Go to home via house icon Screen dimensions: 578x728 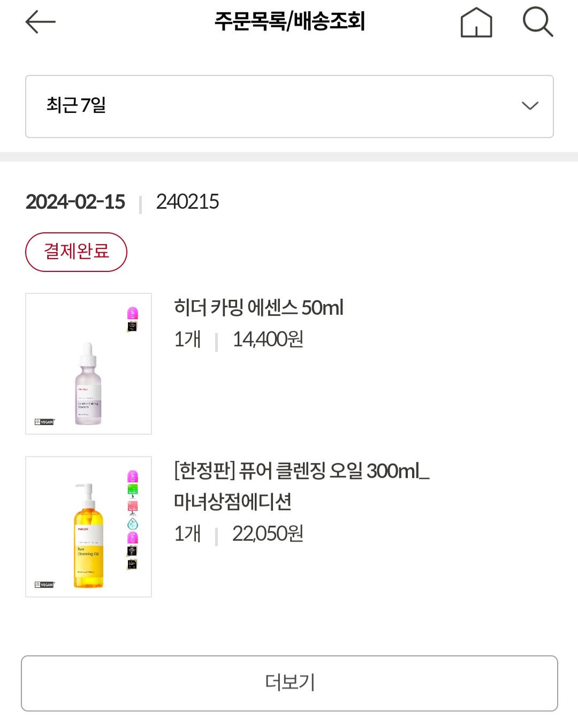pos(476,22)
